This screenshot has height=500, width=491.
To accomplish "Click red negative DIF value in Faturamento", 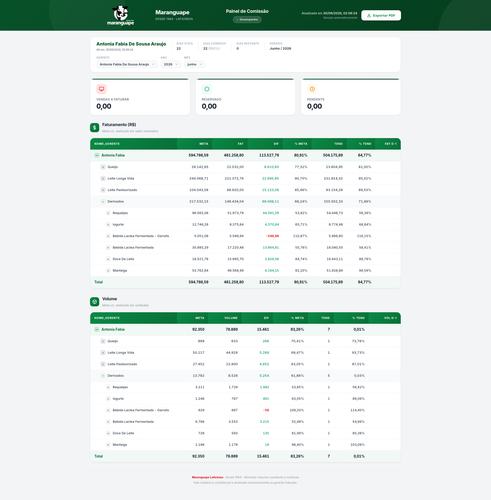I will [273, 236].
